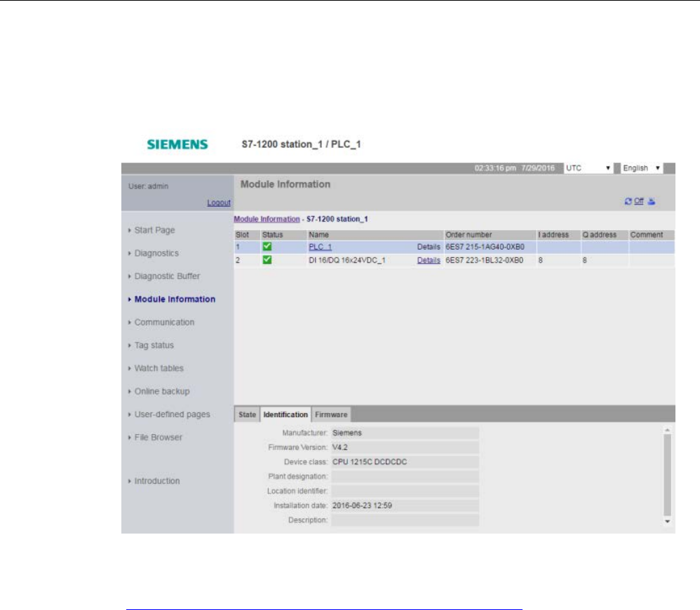The height and width of the screenshot is (610, 700).
Task: Click the DI 16/DQ 16x24VDC_1 module name
Action: pyautogui.click(x=347, y=260)
